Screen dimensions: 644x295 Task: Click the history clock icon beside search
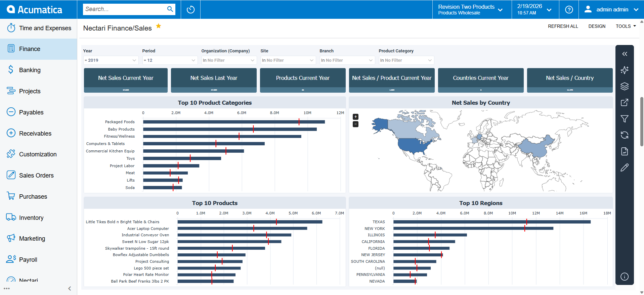tap(190, 9)
